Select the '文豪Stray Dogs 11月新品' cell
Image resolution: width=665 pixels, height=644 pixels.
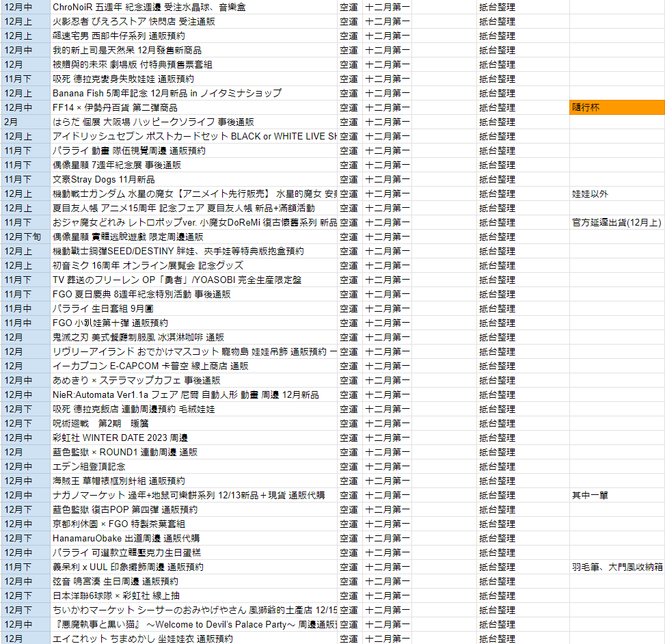click(194, 179)
